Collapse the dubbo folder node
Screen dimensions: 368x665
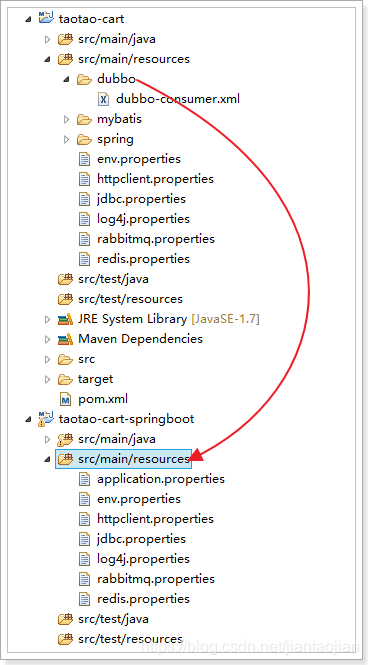tap(67, 80)
